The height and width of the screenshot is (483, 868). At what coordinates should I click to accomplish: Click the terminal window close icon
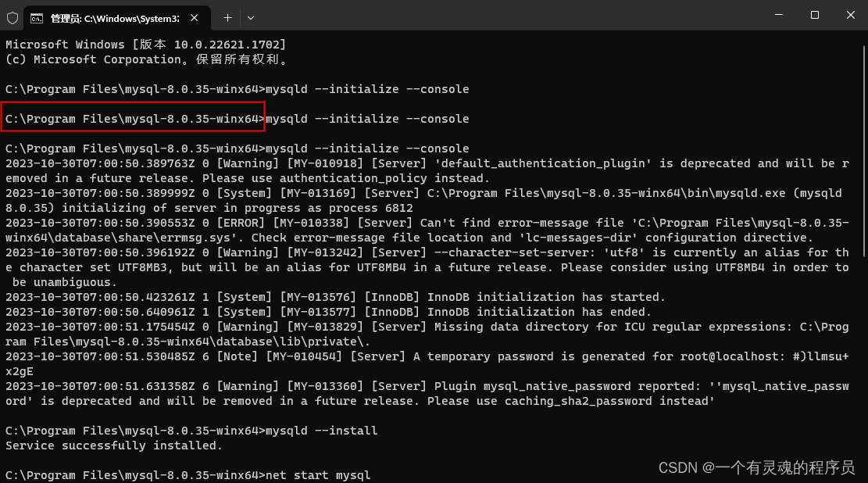click(x=850, y=16)
